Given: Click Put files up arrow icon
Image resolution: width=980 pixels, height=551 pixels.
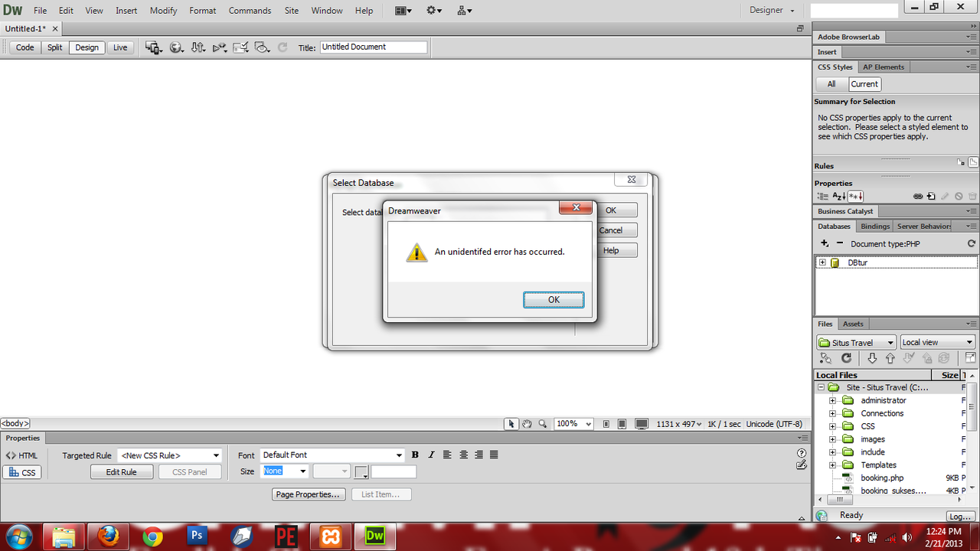Looking at the screenshot, I should click(x=890, y=358).
